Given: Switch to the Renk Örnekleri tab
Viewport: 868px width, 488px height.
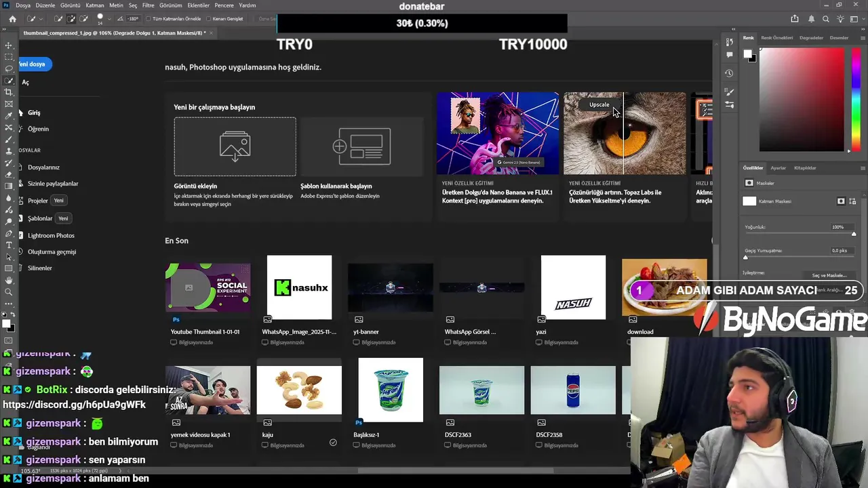Looking at the screenshot, I should tap(777, 38).
